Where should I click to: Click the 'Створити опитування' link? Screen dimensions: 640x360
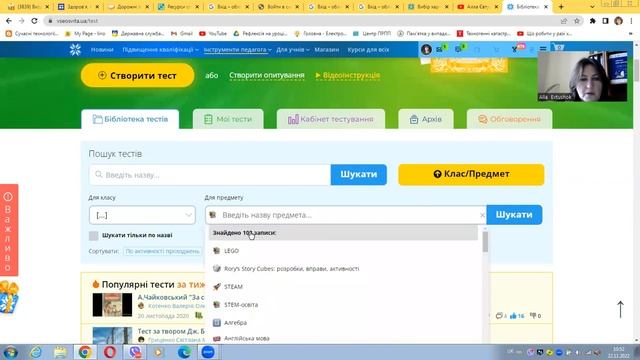tap(267, 75)
